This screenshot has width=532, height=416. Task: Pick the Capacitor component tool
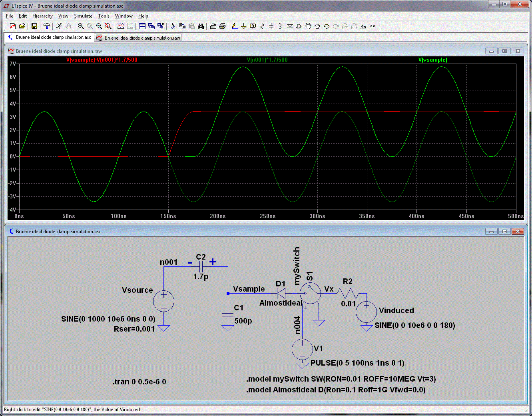tap(271, 26)
